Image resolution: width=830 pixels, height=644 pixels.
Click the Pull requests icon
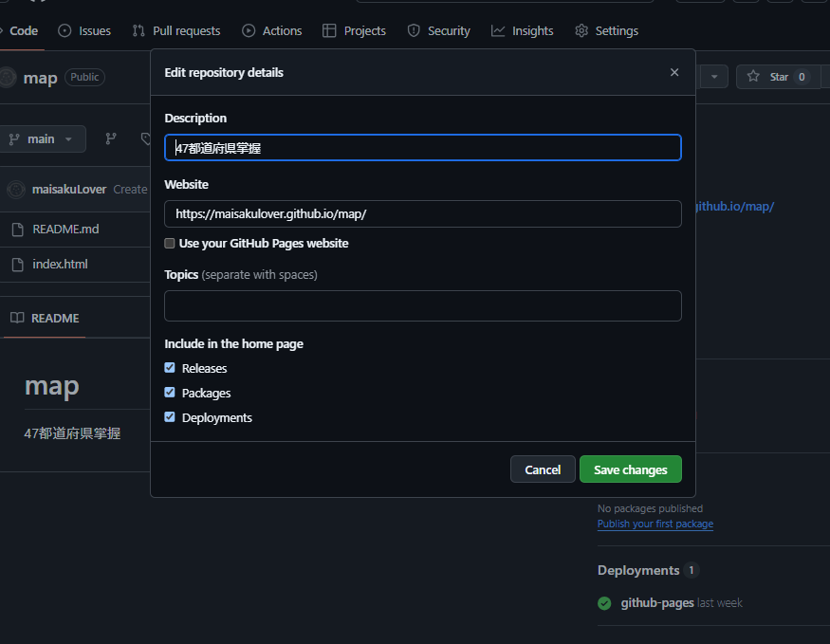(138, 30)
